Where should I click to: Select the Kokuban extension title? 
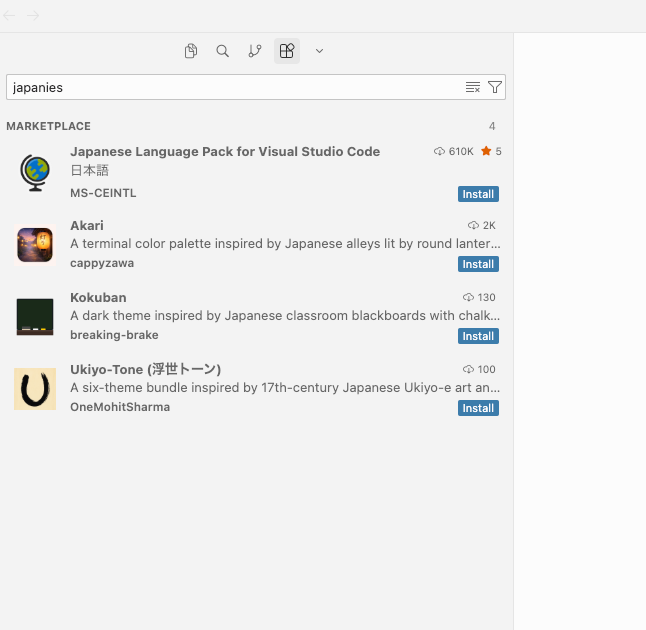point(98,297)
